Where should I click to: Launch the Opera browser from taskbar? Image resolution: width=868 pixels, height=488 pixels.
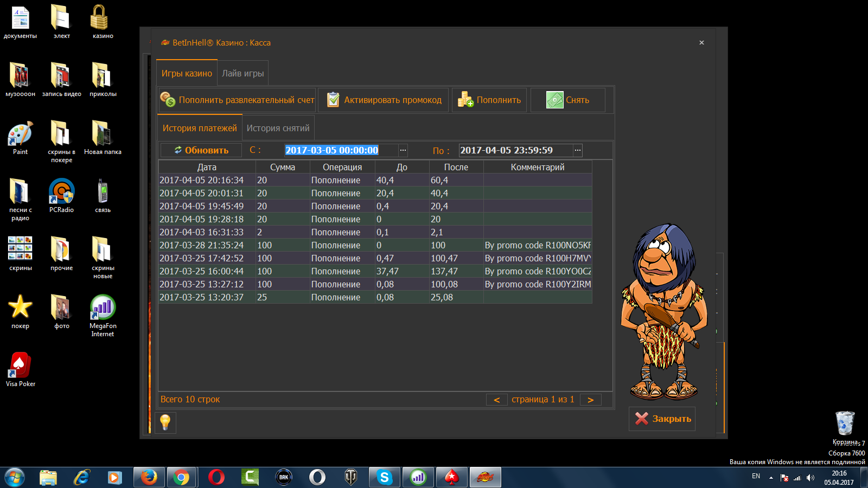[216, 477]
